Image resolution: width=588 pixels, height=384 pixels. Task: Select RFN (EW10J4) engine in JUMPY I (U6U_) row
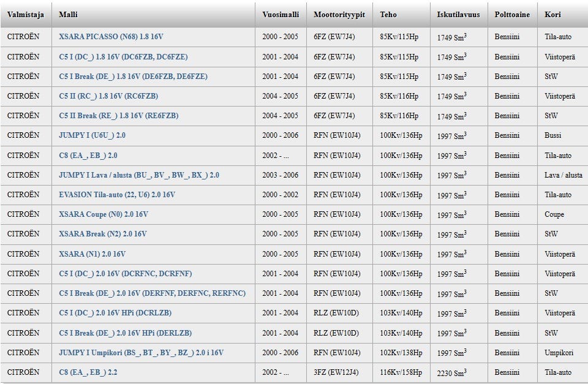[x=337, y=135]
